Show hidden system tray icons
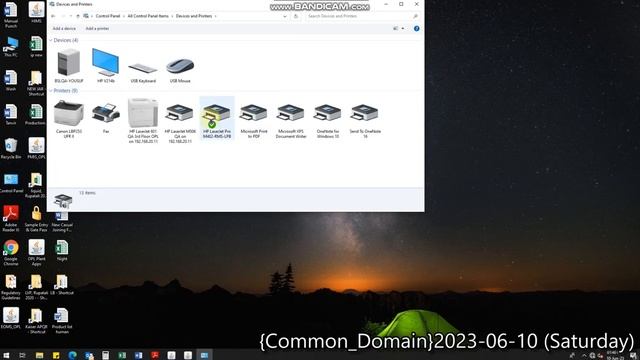 pos(584,356)
